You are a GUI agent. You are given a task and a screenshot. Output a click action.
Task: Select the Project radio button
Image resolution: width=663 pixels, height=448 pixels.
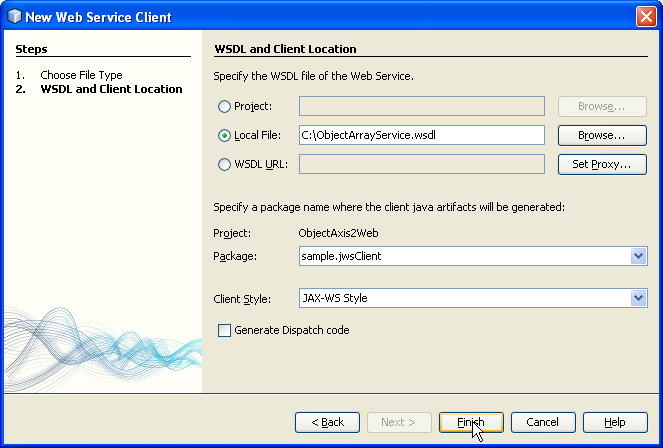click(x=224, y=106)
